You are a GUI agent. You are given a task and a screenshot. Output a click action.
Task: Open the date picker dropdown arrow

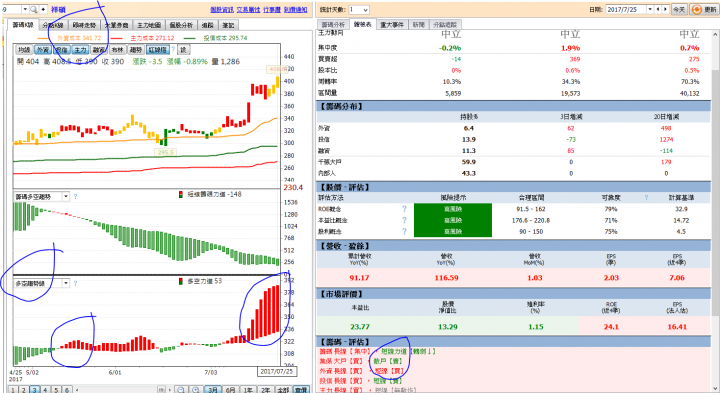pos(650,9)
